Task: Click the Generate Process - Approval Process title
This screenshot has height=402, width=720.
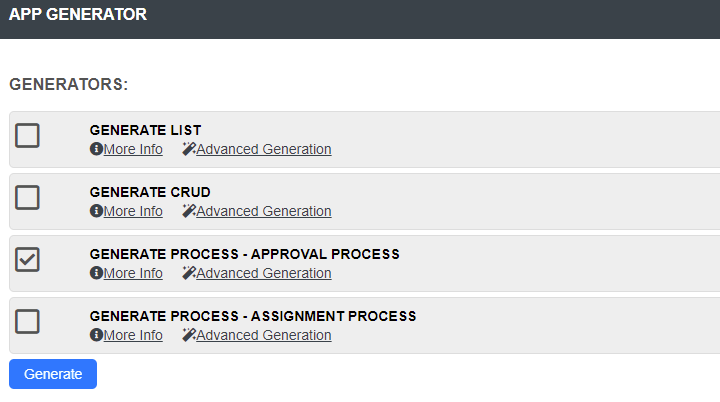Action: [x=244, y=254]
